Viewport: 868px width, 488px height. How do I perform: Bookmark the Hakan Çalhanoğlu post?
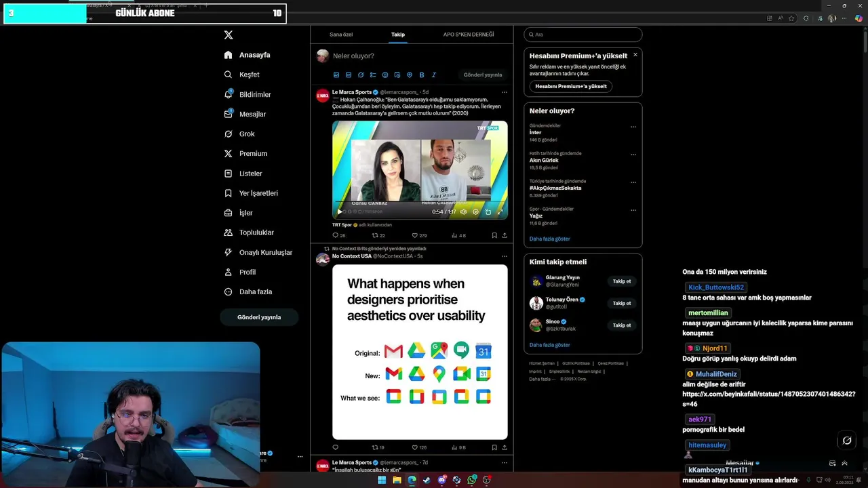(x=494, y=235)
